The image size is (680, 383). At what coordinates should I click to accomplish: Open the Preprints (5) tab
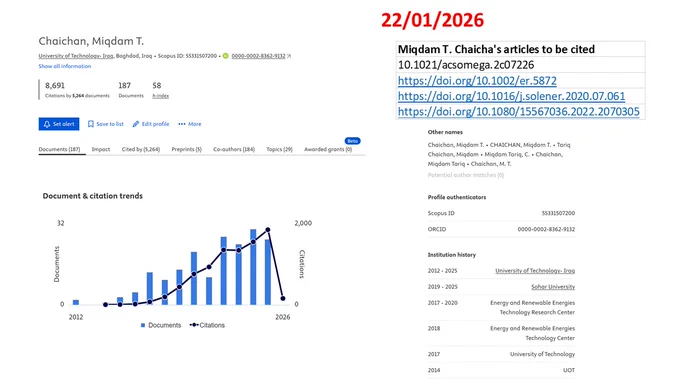186,149
